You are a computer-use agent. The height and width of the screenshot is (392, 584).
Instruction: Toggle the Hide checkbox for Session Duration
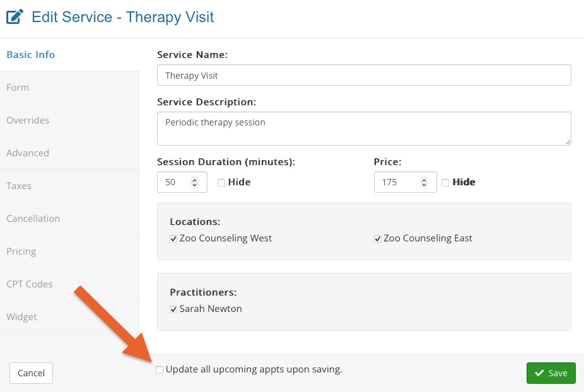(x=221, y=182)
